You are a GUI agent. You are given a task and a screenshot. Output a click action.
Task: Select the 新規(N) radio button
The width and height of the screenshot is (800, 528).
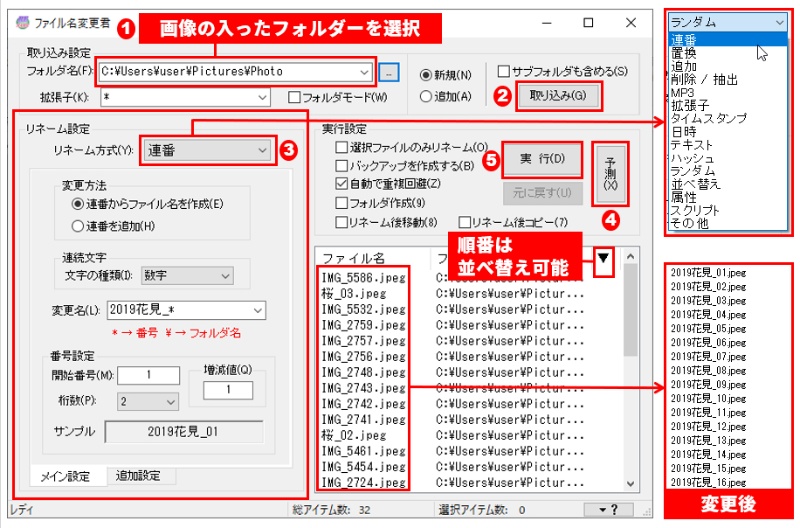[x=427, y=74]
